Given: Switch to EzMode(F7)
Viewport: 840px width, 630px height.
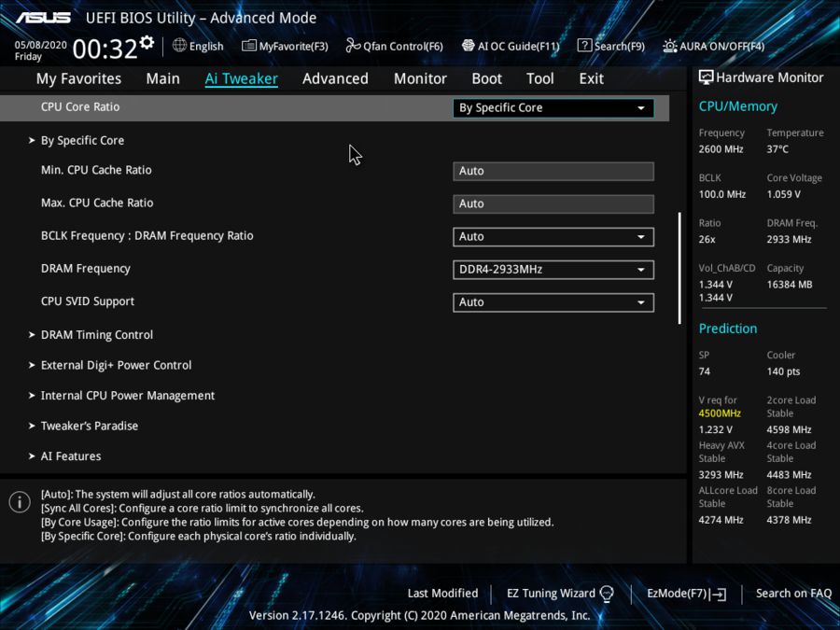Looking at the screenshot, I should [x=678, y=594].
